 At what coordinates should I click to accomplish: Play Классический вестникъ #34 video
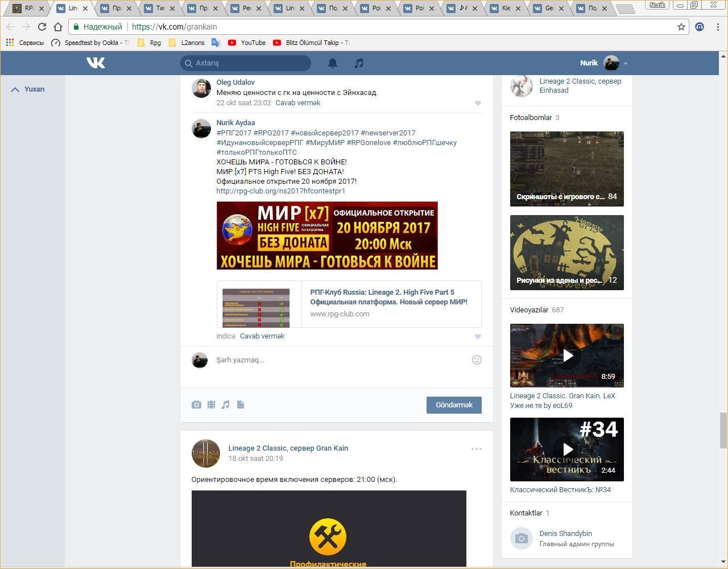[566, 450]
